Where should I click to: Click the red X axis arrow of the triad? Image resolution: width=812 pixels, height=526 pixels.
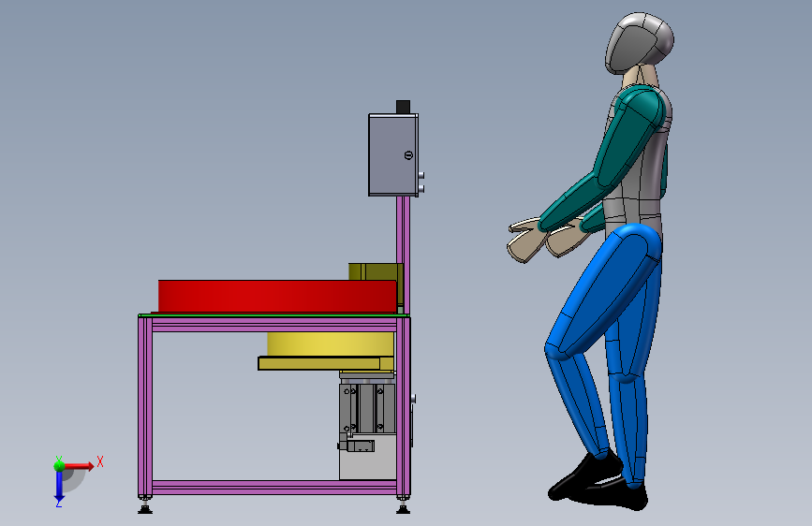pyautogui.click(x=79, y=466)
